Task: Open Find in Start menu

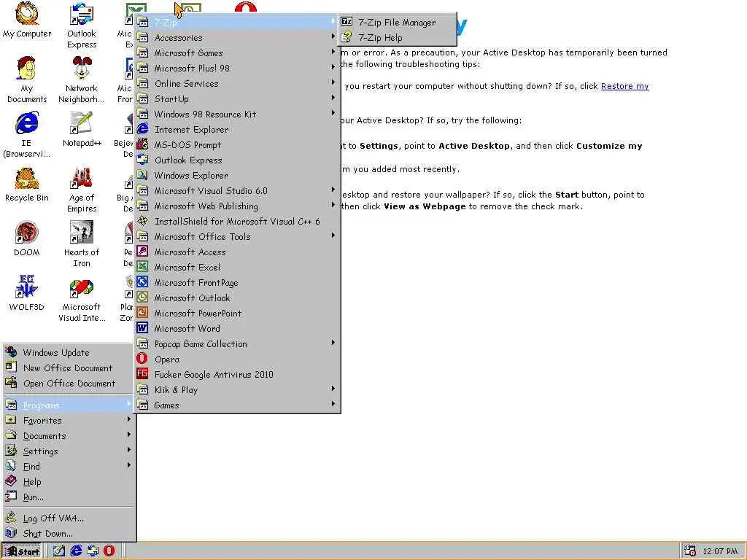Action: 69,466
